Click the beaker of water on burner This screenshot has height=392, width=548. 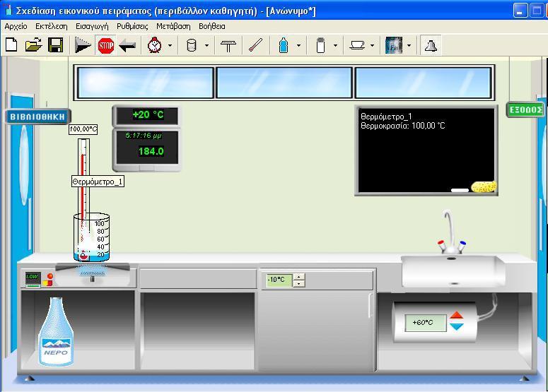click(91, 238)
